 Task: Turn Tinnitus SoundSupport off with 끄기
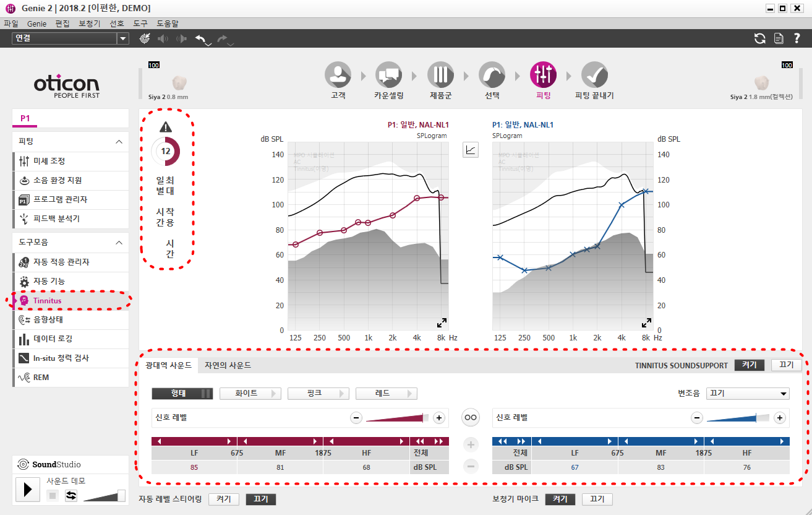pos(787,365)
